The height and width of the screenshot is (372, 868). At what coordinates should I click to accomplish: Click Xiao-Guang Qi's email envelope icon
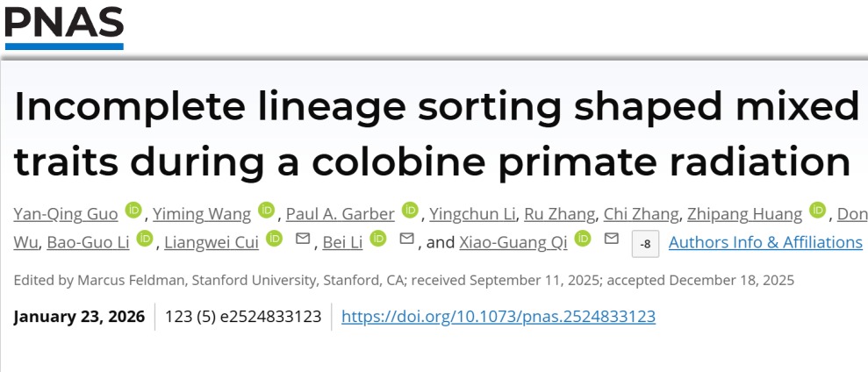612,239
